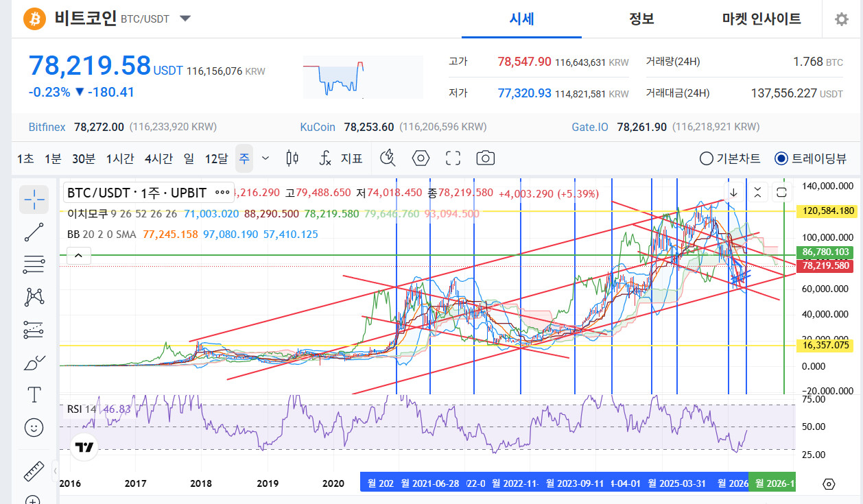Click the 2026 green timeline date marker
Screen dimensions: 863x504
point(772,483)
